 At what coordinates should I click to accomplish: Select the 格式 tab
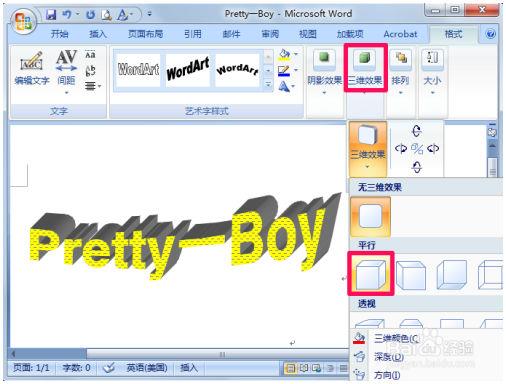[x=453, y=34]
